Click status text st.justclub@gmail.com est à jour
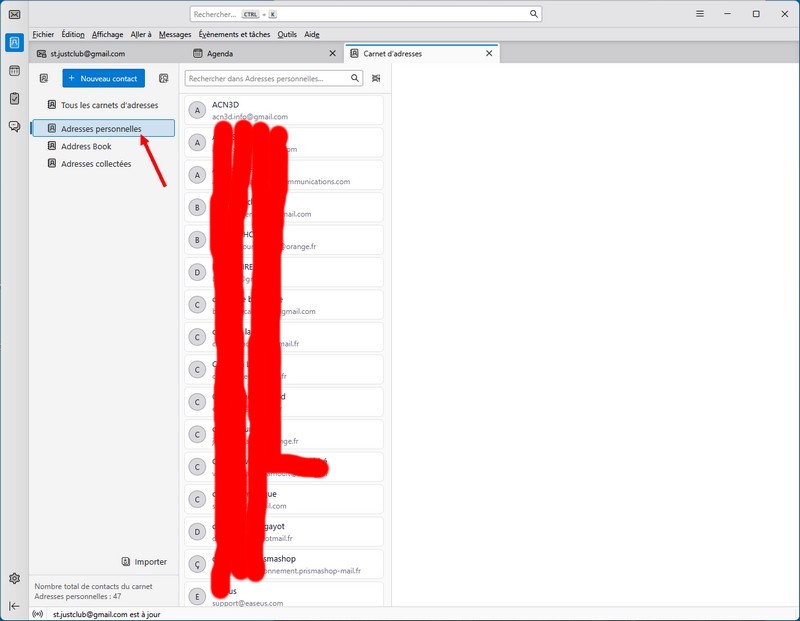The height and width of the screenshot is (621, 800). 107,614
